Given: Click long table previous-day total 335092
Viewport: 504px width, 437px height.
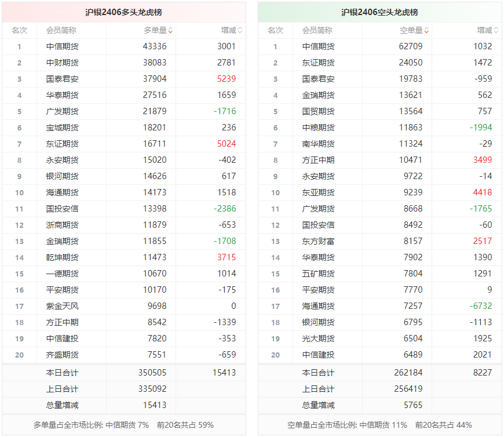Looking at the screenshot, I should [152, 389].
